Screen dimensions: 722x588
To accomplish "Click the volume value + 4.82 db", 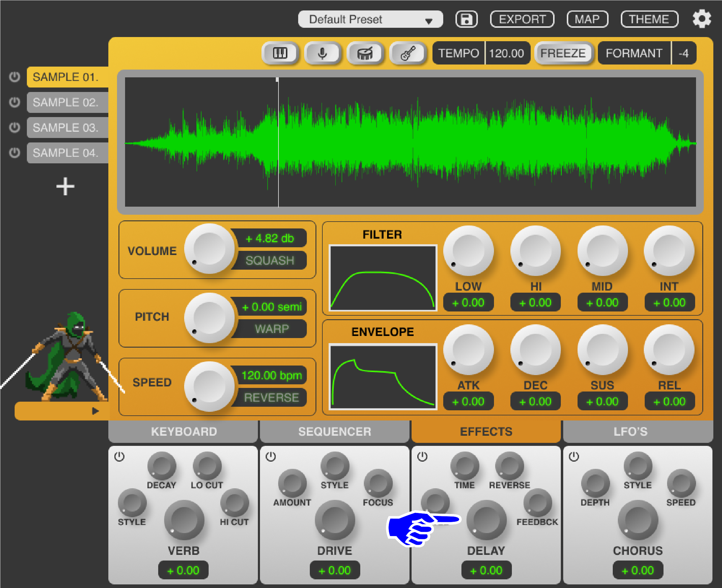I will (270, 238).
